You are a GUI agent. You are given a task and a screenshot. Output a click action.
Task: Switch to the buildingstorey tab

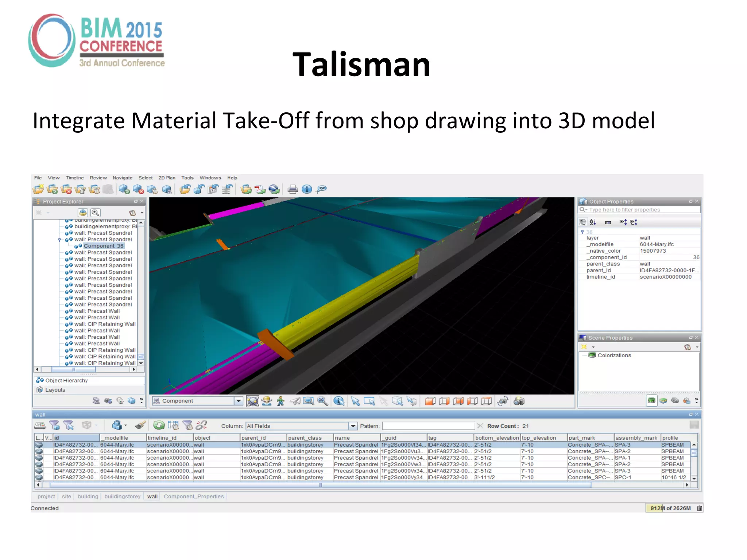122,497
